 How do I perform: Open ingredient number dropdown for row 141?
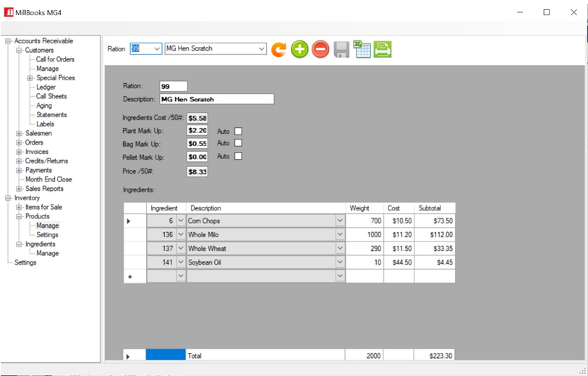[181, 262]
